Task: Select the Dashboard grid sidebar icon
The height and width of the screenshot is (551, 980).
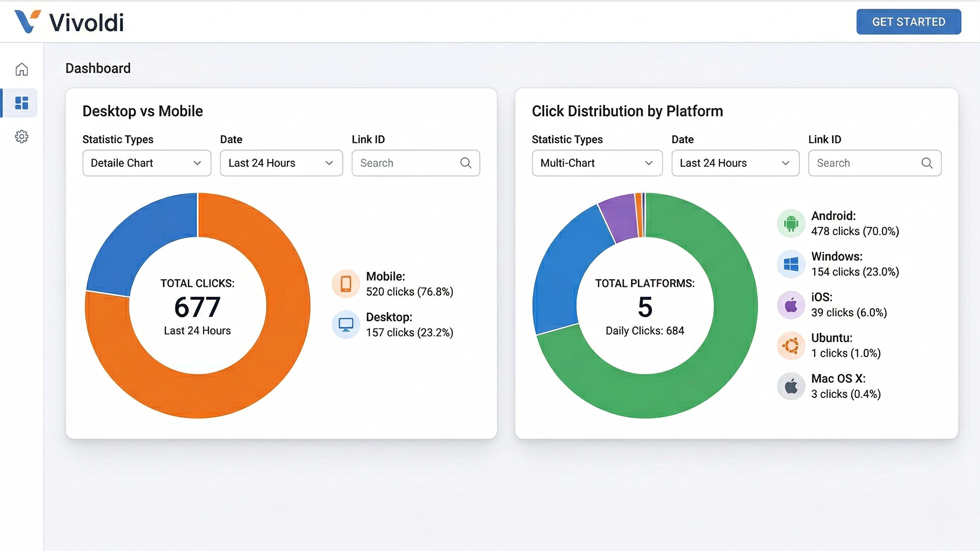Action: tap(21, 103)
